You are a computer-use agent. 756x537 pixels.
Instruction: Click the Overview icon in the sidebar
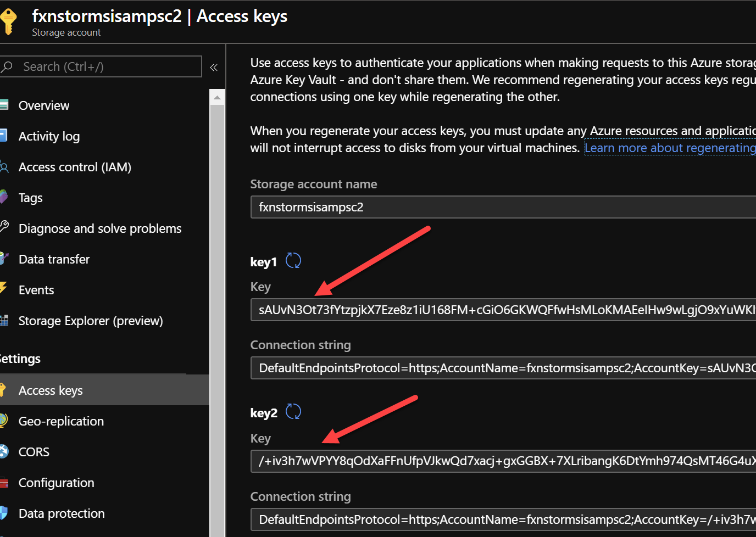4,105
